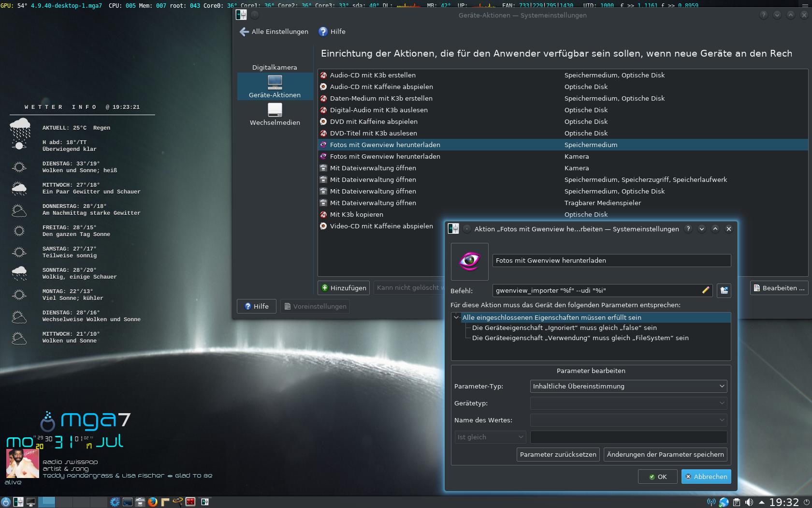Viewport: 812px width, 508px height.
Task: Show hidden system tray icons arrow
Action: coord(762,502)
